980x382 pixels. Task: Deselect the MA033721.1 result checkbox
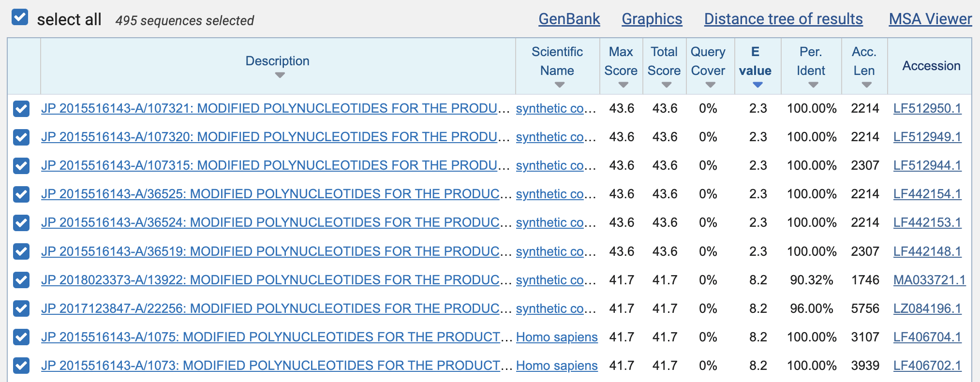pos(21,280)
